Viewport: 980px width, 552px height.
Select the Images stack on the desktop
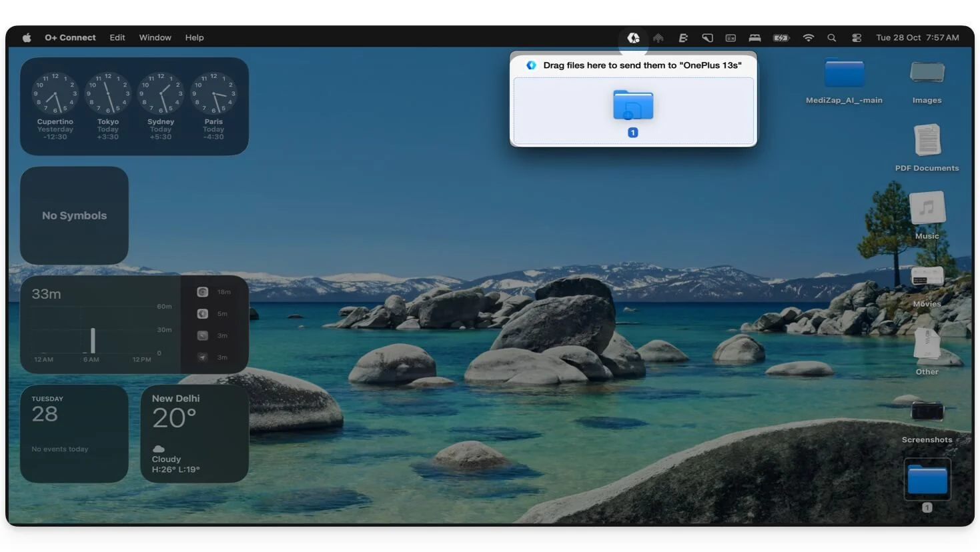[927, 73]
